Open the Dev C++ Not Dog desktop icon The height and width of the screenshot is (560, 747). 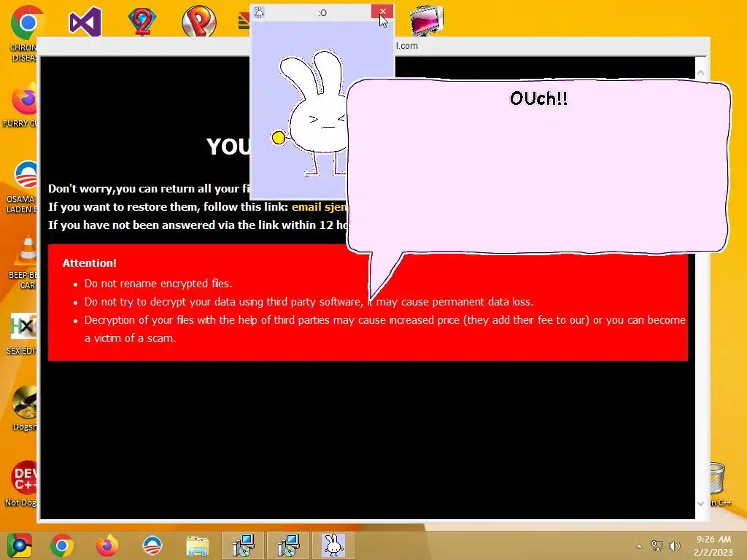tap(24, 478)
